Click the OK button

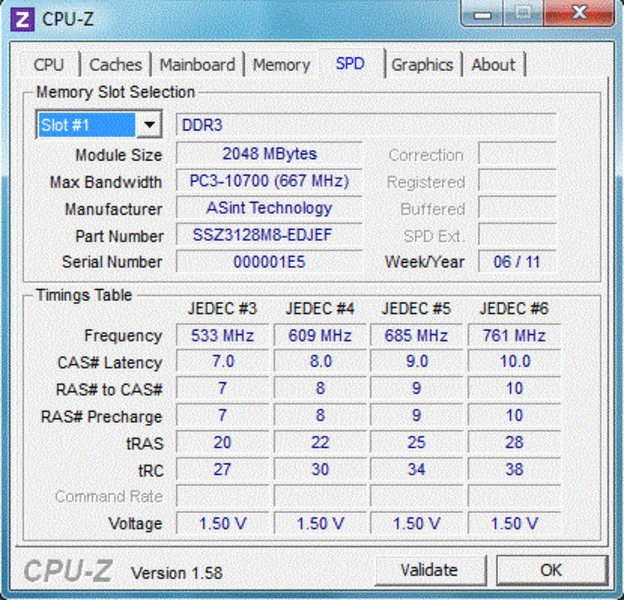tap(552, 570)
